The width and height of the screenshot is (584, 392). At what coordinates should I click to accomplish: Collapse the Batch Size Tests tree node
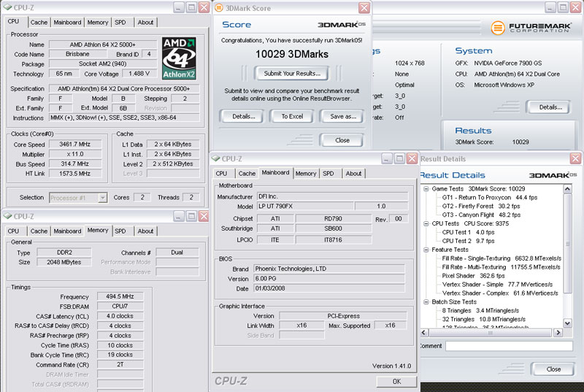pos(426,302)
